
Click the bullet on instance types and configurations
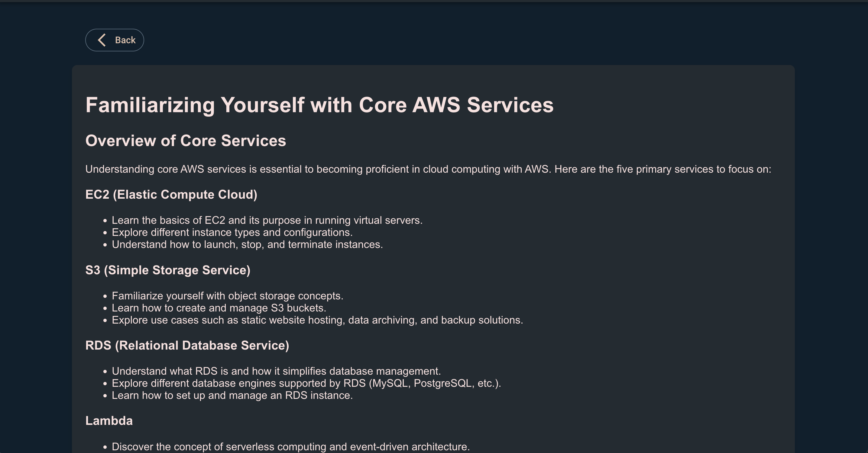[x=232, y=232]
